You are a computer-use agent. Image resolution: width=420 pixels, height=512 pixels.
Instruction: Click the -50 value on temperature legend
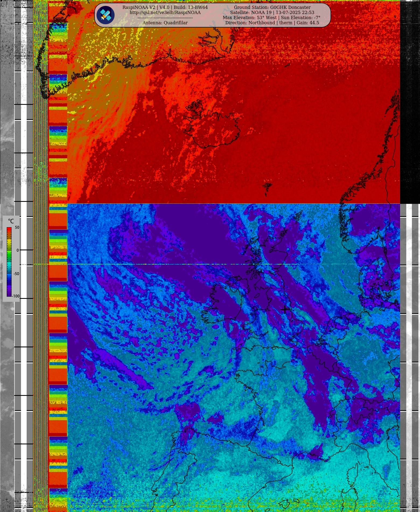[16, 274]
